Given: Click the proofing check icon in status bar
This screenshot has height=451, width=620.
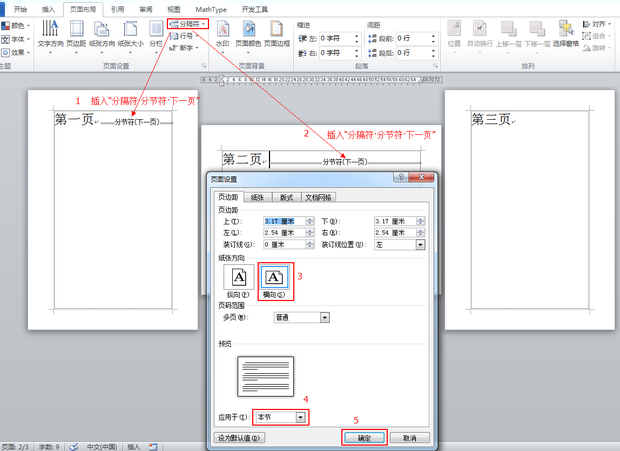Looking at the screenshot, I should (x=74, y=447).
